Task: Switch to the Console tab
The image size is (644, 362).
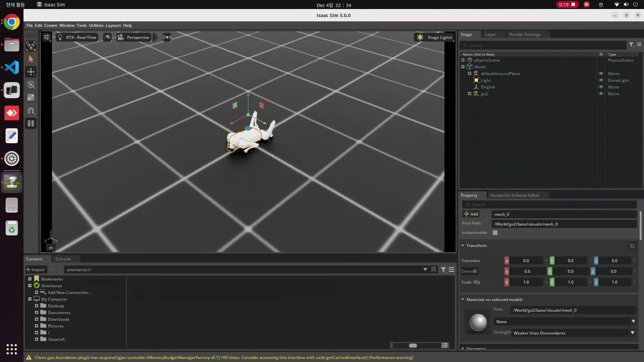Action: tap(63, 259)
